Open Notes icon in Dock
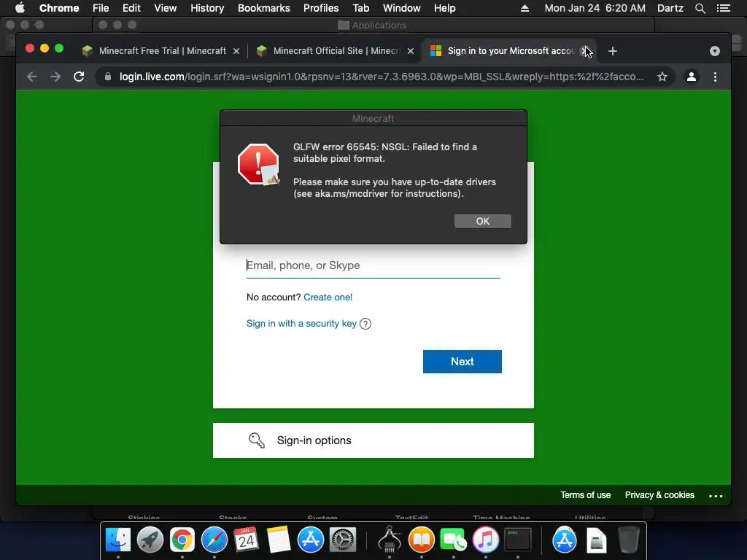 (x=279, y=540)
